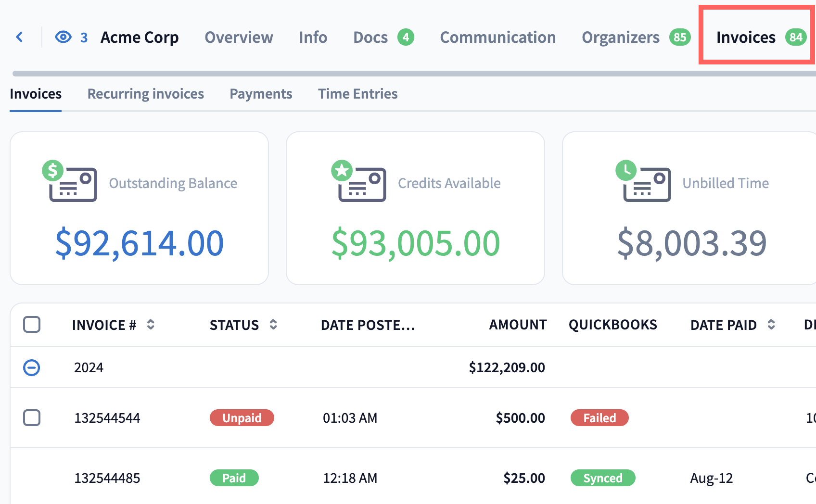Click the green Docs count badge
The image size is (816, 504).
click(406, 37)
